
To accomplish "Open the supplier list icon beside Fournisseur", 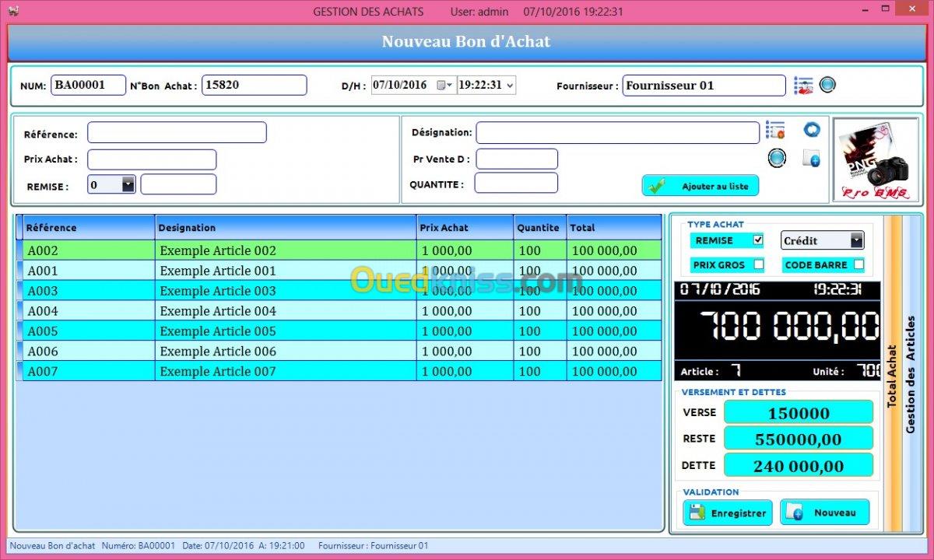I will [803, 86].
